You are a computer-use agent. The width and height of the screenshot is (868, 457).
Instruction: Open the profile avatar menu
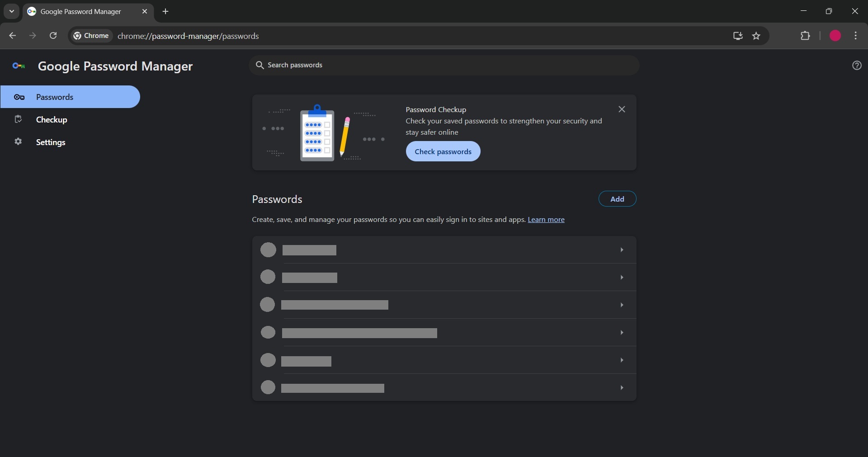tap(835, 36)
